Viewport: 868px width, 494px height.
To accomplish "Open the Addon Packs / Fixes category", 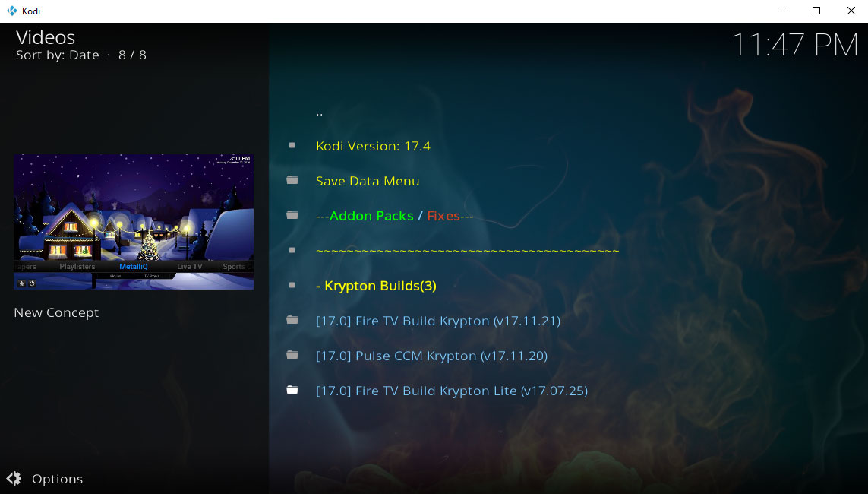I will (393, 215).
